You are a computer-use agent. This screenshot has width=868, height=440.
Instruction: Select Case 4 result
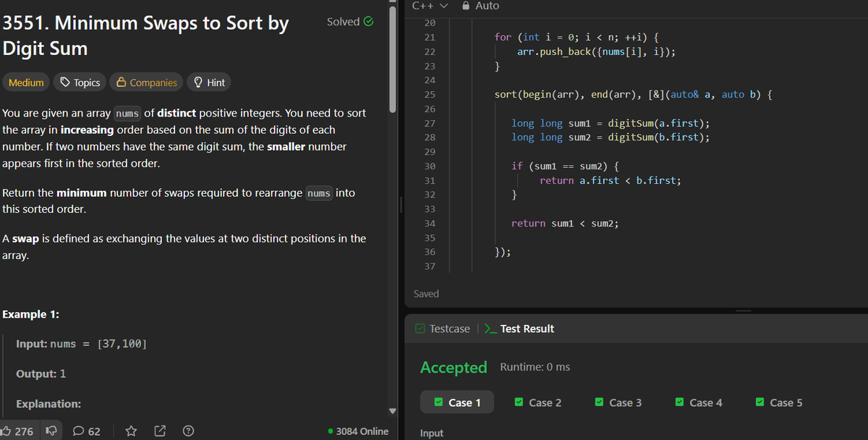click(698, 402)
